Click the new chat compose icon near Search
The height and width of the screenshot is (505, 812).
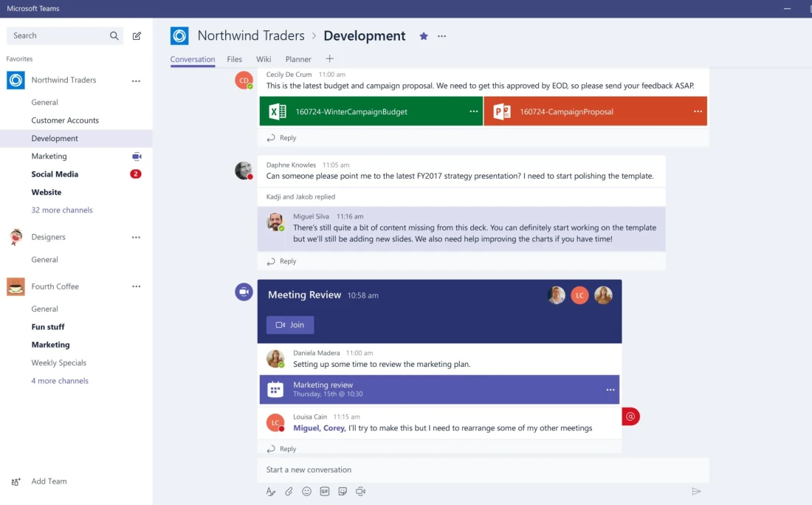[x=137, y=35]
